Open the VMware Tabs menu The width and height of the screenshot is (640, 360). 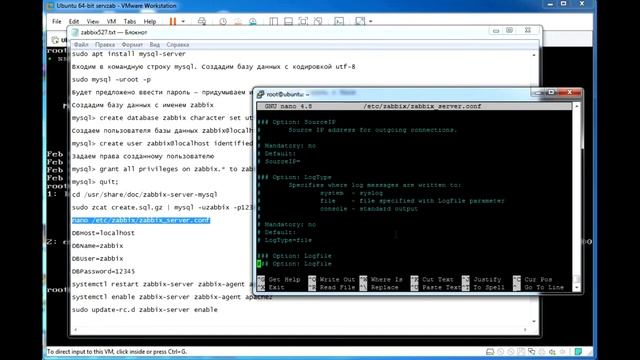[130, 21]
